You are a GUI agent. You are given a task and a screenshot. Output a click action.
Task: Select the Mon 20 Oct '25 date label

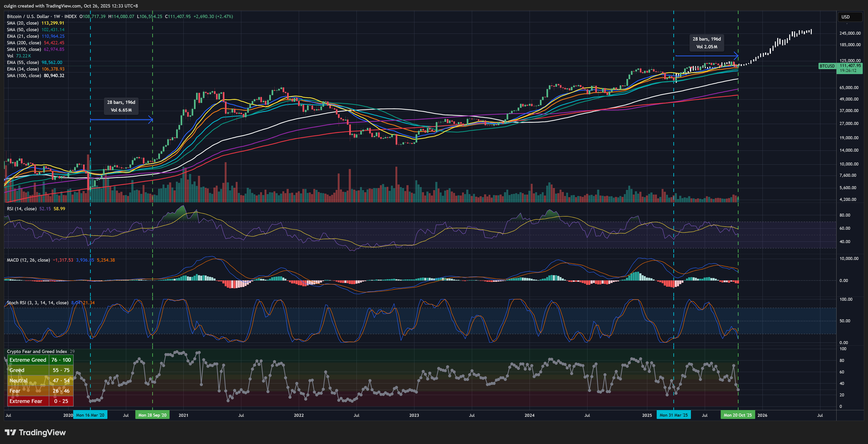[738, 415]
